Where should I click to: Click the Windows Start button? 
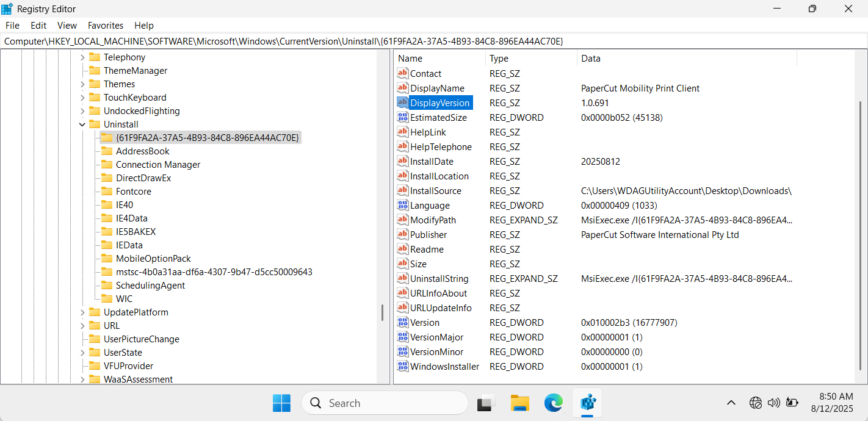[281, 403]
